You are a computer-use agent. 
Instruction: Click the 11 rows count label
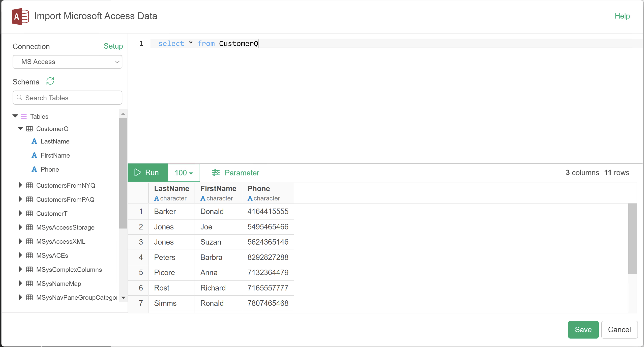[617, 173]
